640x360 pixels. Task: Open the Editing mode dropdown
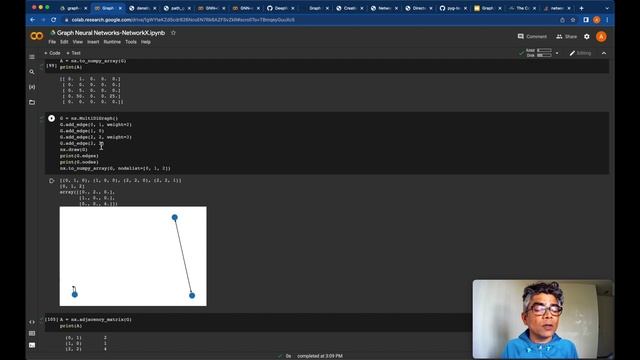point(580,53)
